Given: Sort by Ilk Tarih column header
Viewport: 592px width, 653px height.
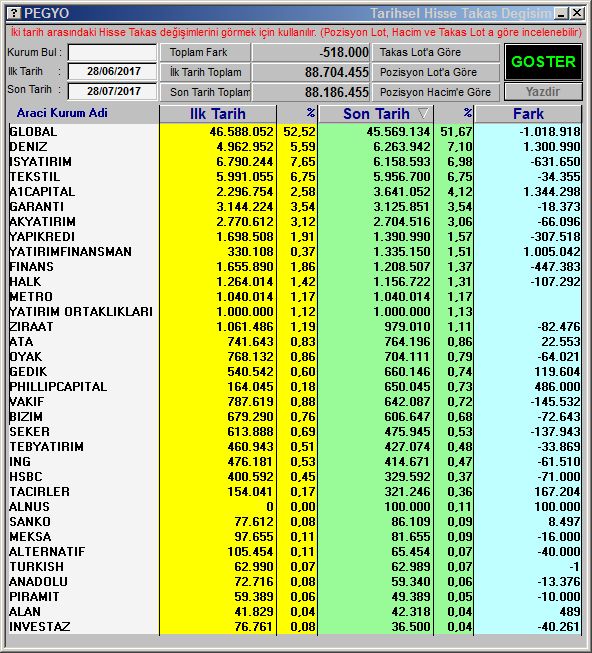Looking at the screenshot, I should click(x=218, y=114).
